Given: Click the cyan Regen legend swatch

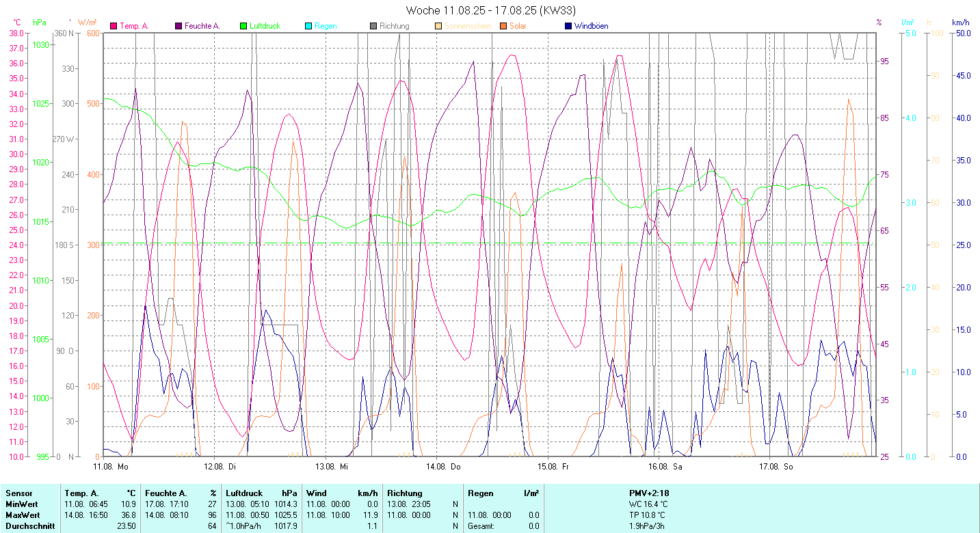Looking at the screenshot, I should point(308,26).
